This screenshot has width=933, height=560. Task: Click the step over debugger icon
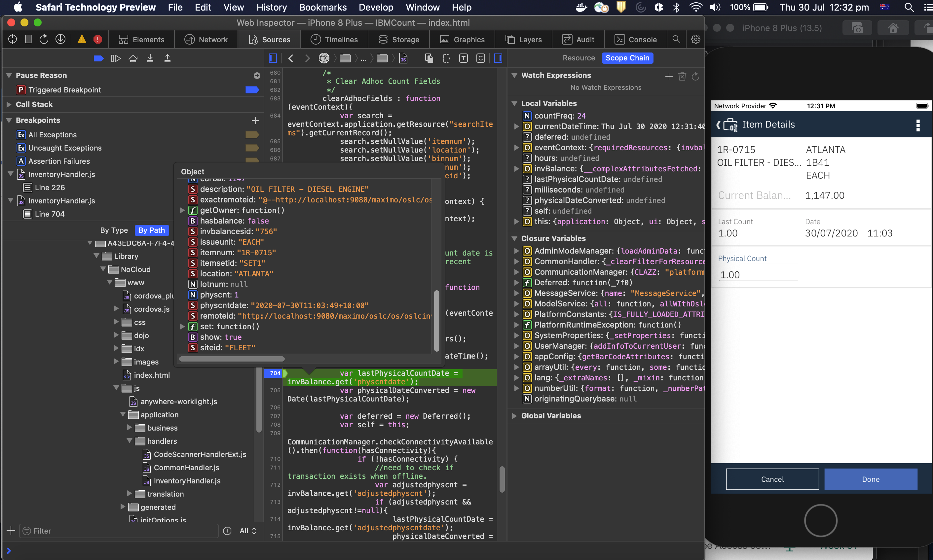[x=133, y=58]
